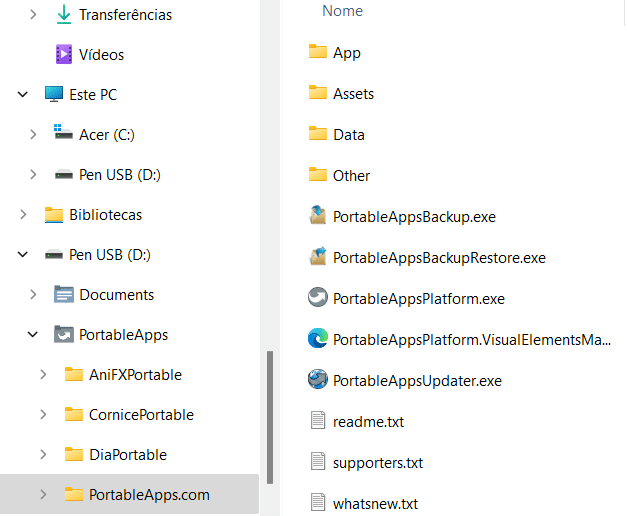This screenshot has width=627, height=516.
Task: Collapse the Este PC tree node
Action: (23, 95)
